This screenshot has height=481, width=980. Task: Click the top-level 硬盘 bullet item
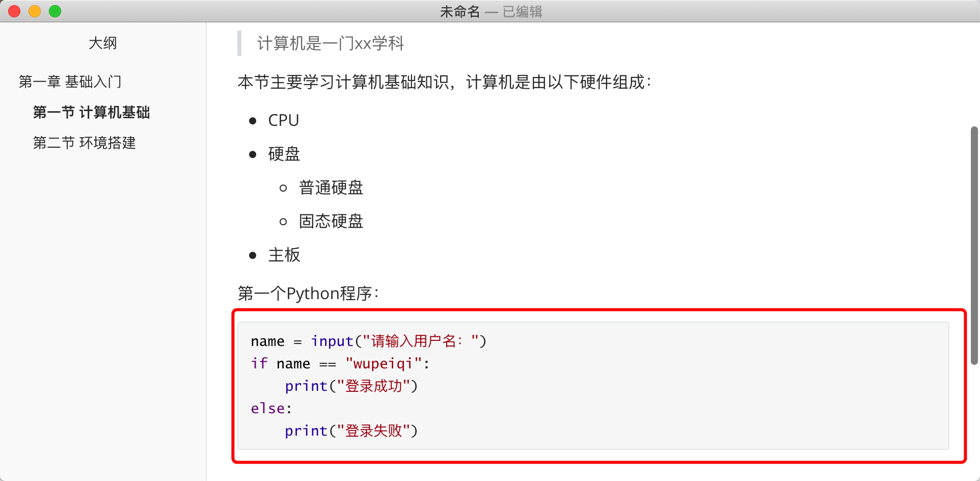point(284,154)
